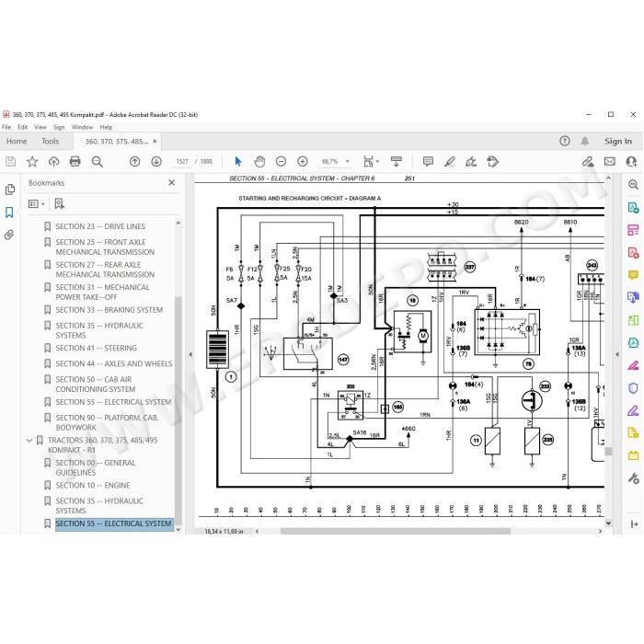Expand the right tools pane toggle at bottom

tap(634, 524)
